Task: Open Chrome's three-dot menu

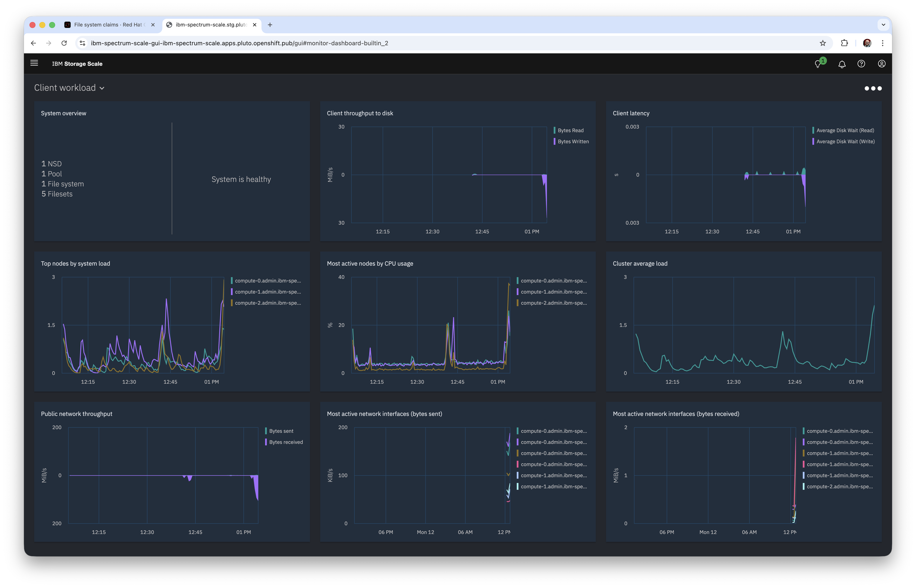Action: tap(882, 43)
